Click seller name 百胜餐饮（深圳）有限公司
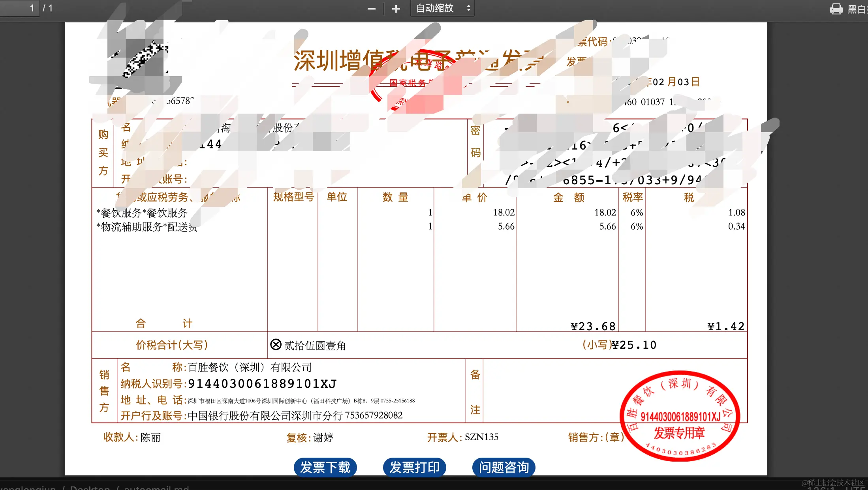Screen dimensions: 868x490 [x=250, y=367]
